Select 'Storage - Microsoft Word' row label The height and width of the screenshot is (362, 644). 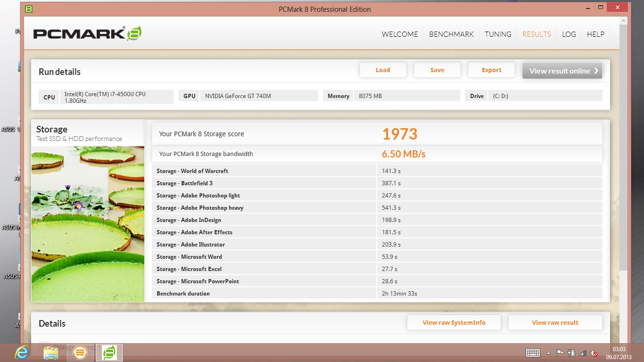(189, 256)
